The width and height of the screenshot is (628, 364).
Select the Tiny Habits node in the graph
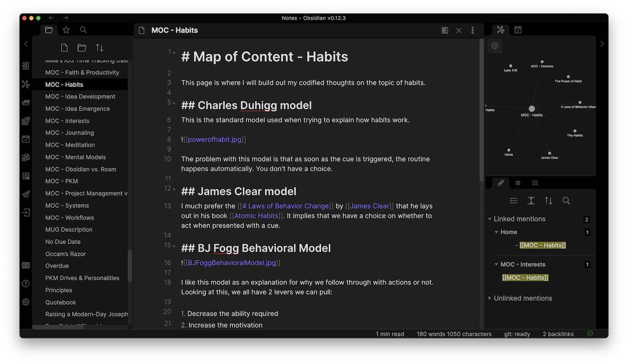575,131
